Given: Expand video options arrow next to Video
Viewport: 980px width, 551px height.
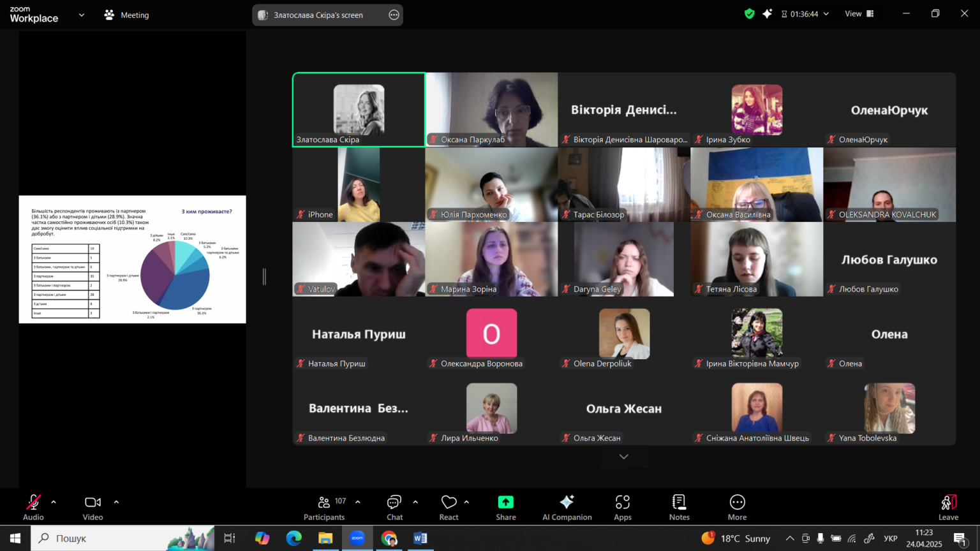Looking at the screenshot, I should point(116,503).
